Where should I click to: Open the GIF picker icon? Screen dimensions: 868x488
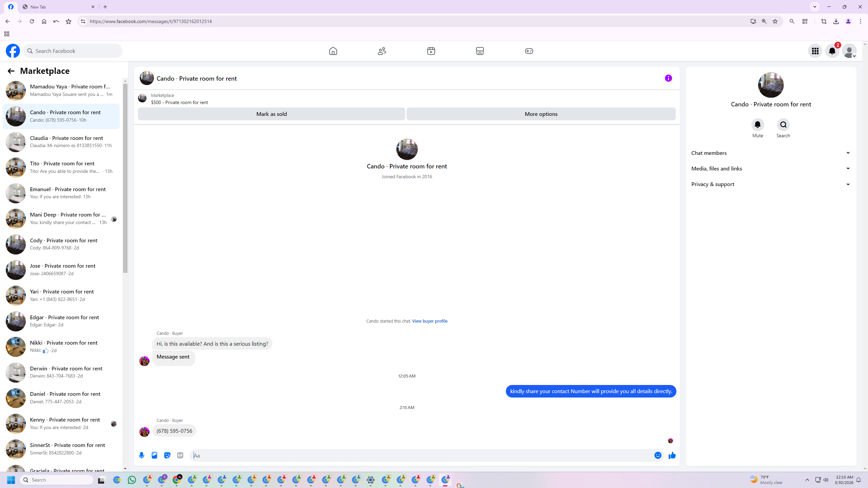[x=180, y=455]
